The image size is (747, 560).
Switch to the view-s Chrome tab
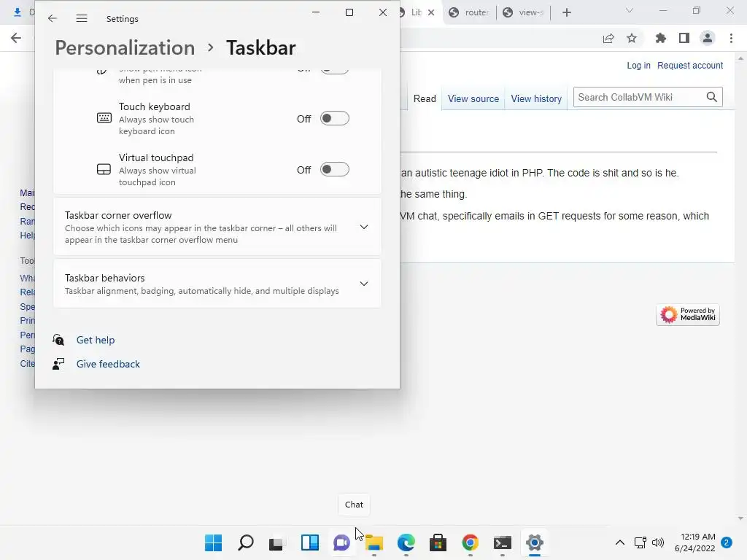pyautogui.click(x=523, y=12)
